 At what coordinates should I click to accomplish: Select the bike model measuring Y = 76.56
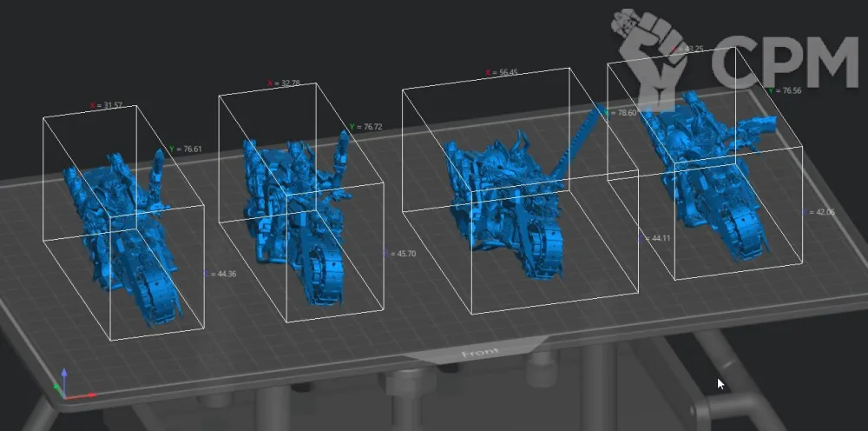pos(703,174)
